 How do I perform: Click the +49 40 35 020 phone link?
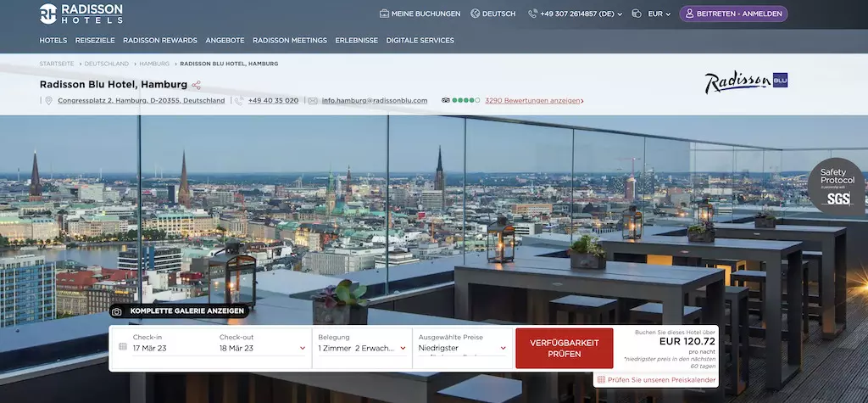coord(273,101)
